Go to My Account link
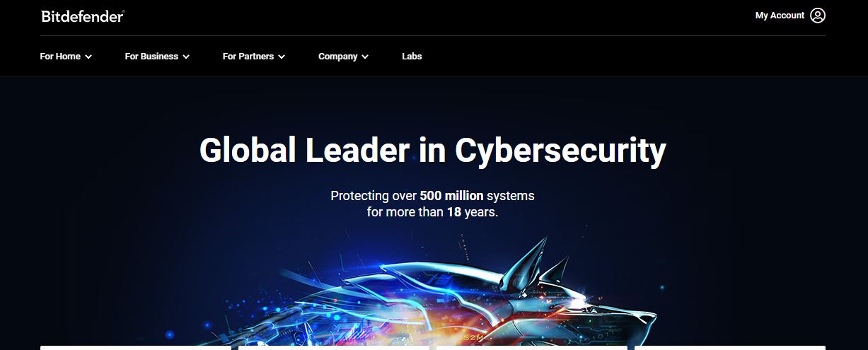The height and width of the screenshot is (350, 868). (x=780, y=16)
